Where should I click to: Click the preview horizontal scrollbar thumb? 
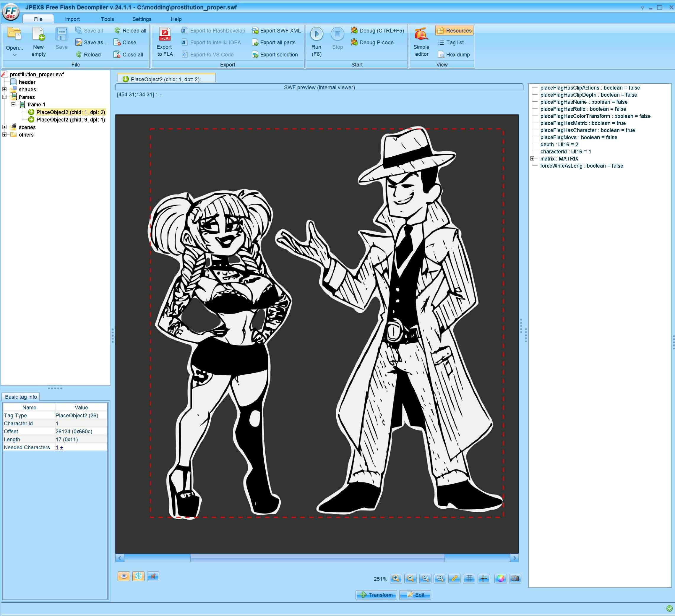pos(317,558)
